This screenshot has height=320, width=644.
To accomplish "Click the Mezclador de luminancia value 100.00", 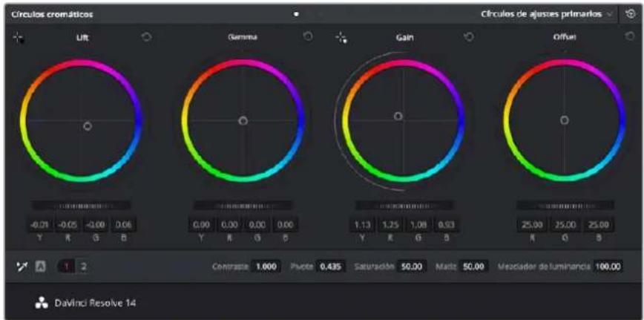I will pos(608,267).
